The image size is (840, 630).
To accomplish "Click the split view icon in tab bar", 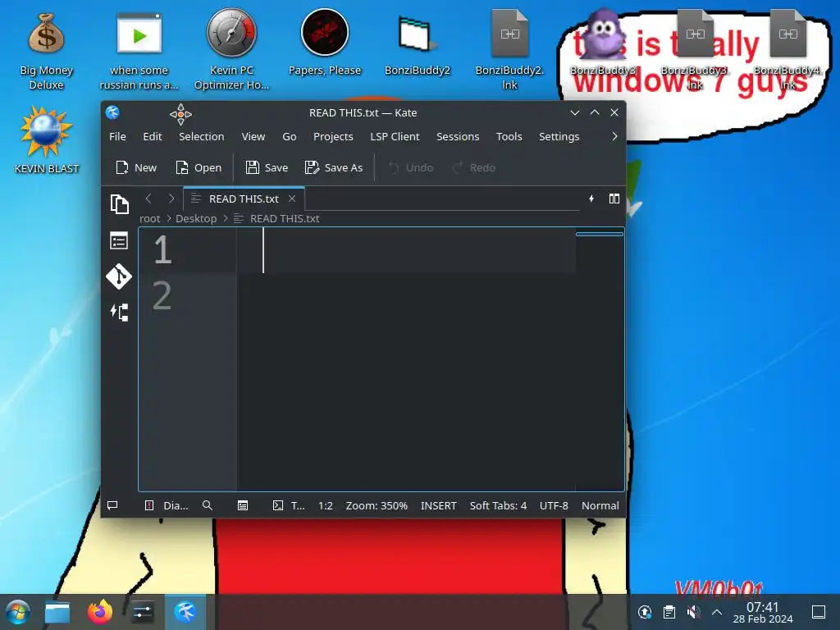I will (x=614, y=199).
